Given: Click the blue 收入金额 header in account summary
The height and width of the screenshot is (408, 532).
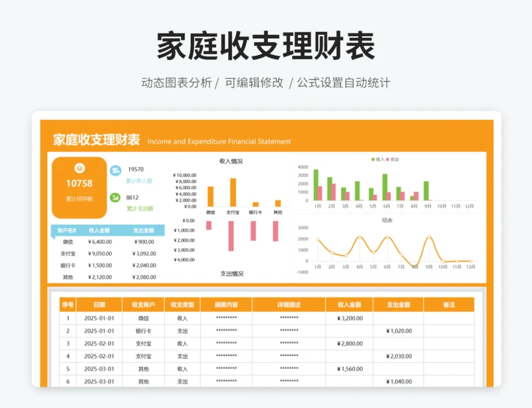Looking at the screenshot, I should (x=99, y=230).
